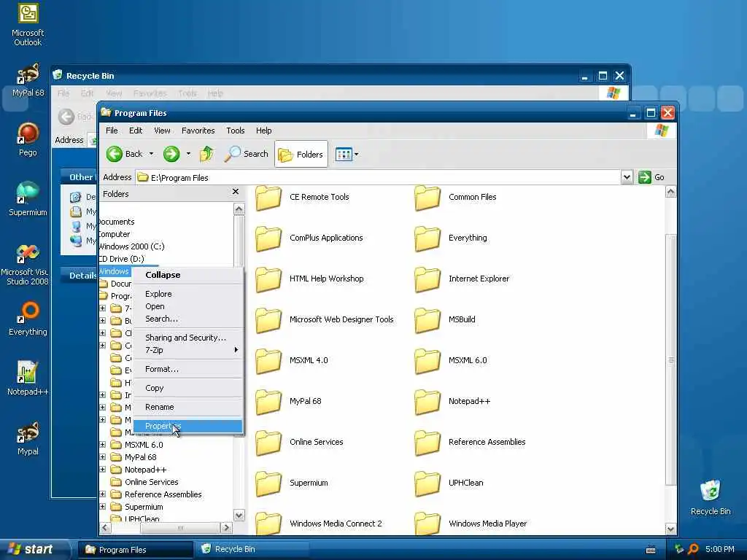
Task: Select the UPHClean folder in file list
Action: pos(427,483)
